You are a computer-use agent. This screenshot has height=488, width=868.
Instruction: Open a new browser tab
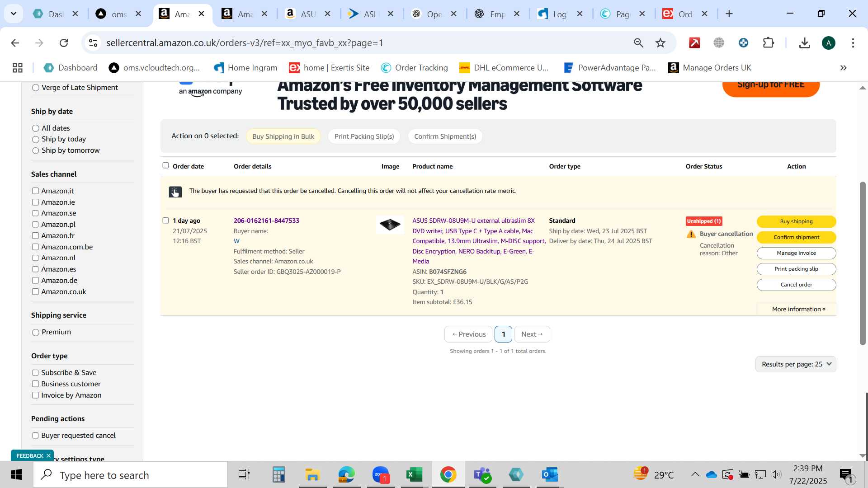[729, 14]
